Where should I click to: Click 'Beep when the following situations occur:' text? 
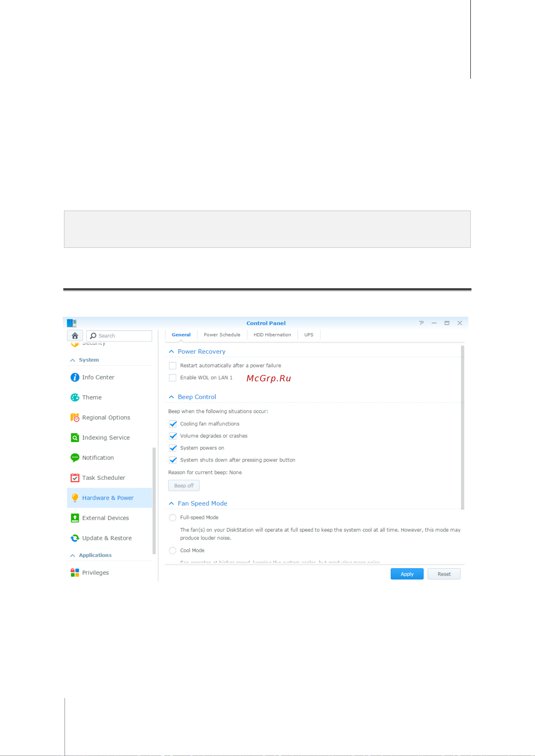[218, 411]
